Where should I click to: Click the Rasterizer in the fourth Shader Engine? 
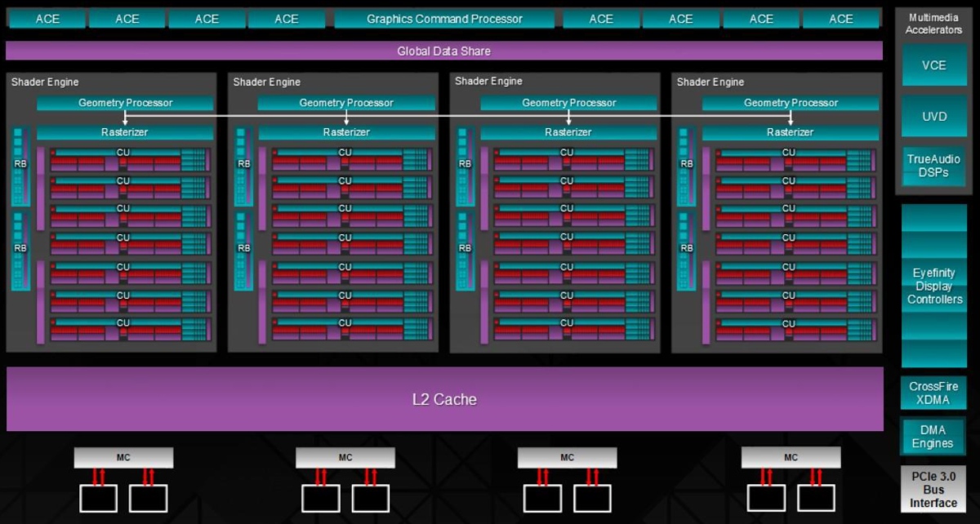pyautogui.click(x=791, y=132)
